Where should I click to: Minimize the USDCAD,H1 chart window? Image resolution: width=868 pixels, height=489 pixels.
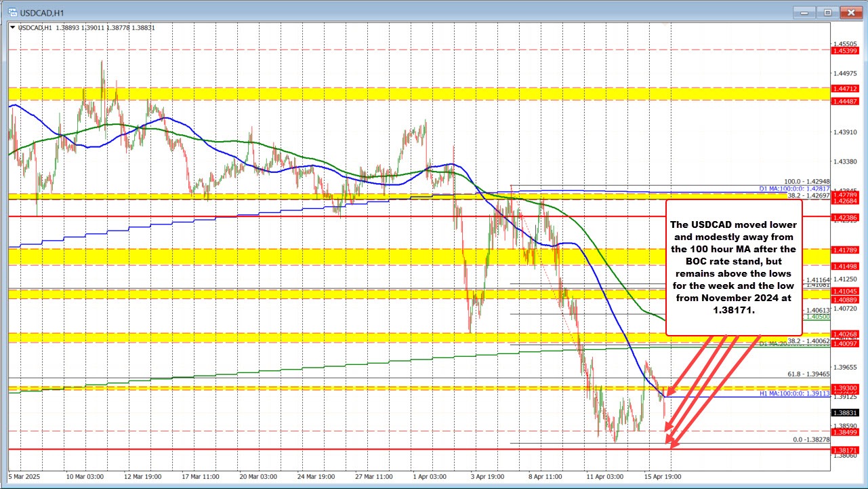coord(804,12)
